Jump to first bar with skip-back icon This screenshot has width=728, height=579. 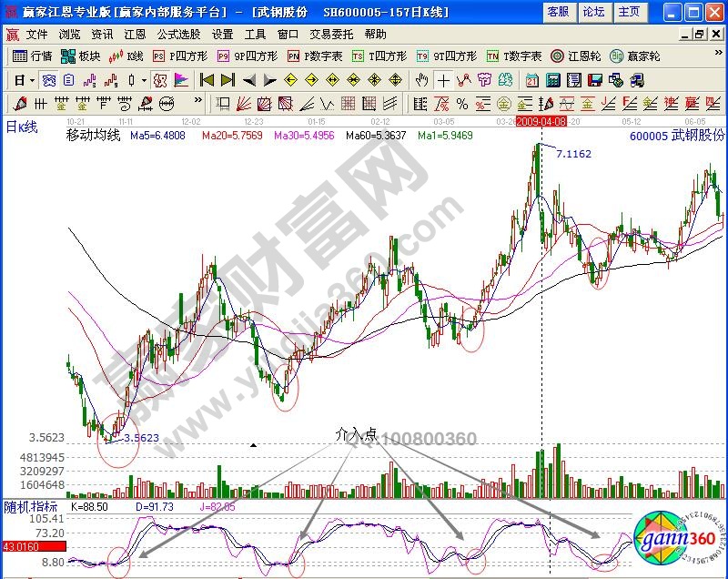click(x=207, y=79)
